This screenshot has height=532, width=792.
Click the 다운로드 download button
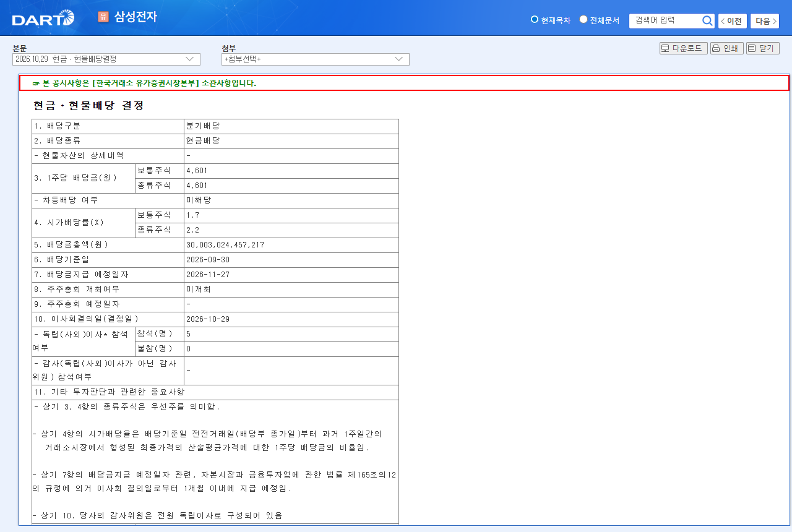[x=684, y=48]
